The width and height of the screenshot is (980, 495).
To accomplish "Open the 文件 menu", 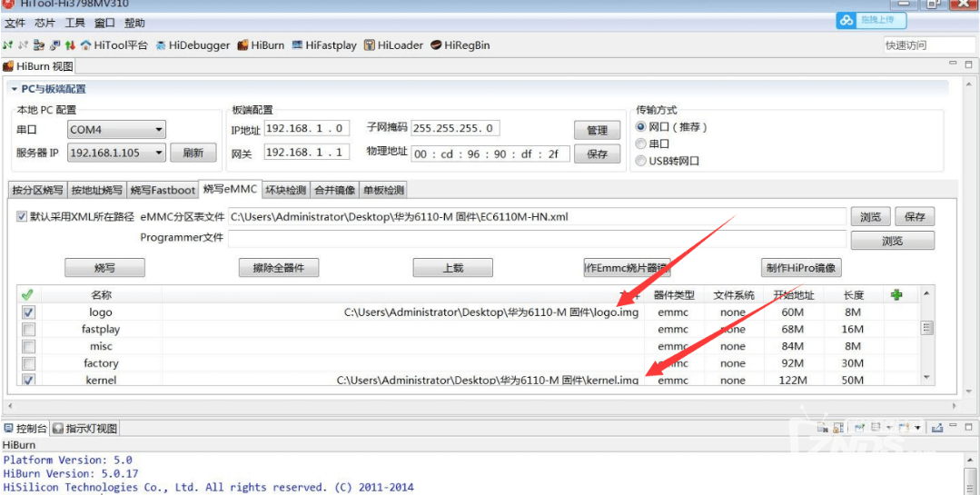I will [x=15, y=23].
